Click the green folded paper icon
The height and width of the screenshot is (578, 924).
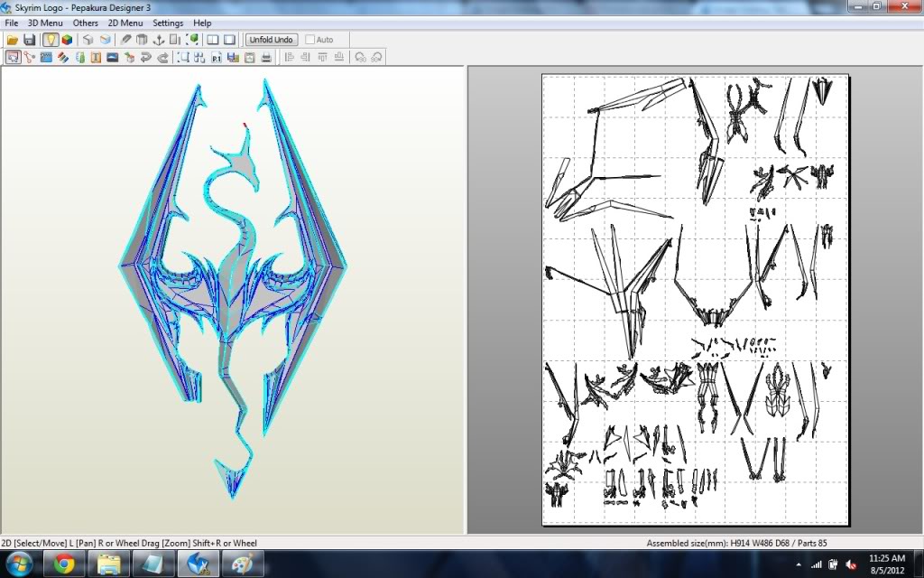[79, 57]
